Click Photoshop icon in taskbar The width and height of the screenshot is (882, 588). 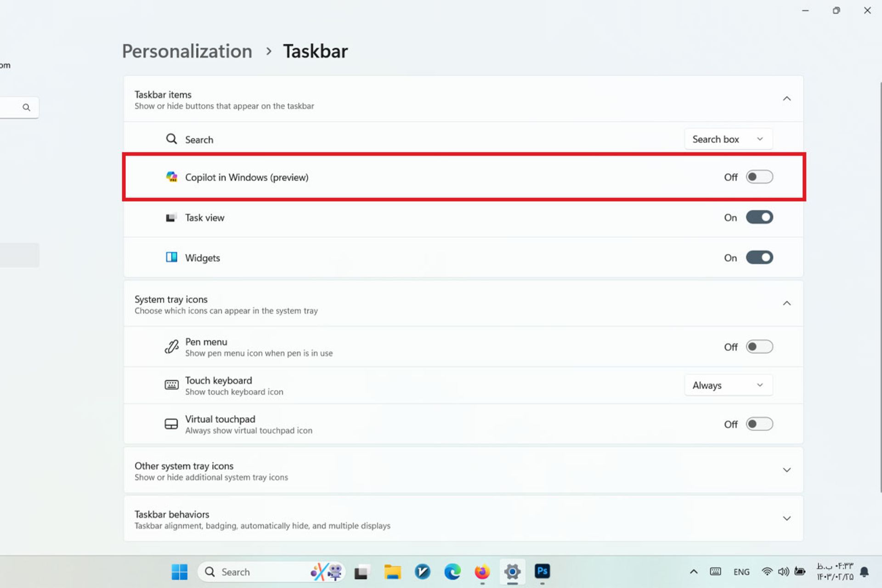(542, 571)
